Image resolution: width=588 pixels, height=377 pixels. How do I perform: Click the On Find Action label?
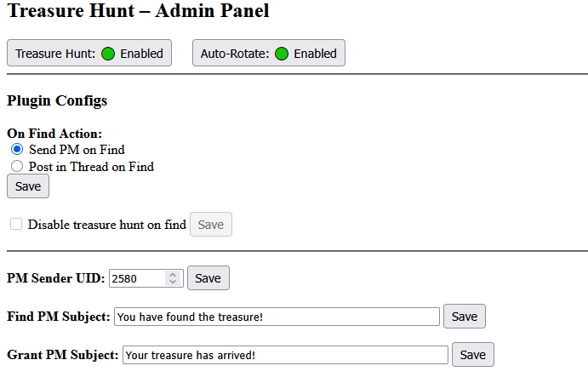pyautogui.click(x=54, y=134)
